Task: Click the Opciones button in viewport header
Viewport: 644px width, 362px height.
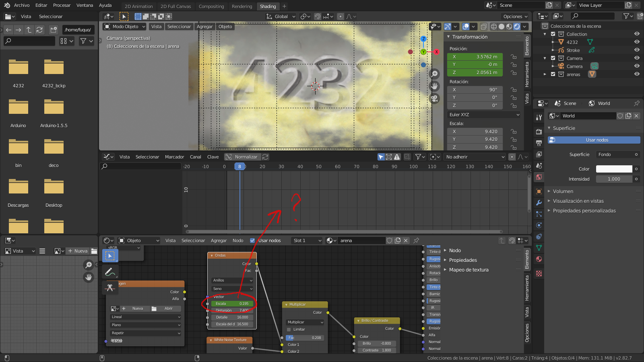Action: point(515,16)
